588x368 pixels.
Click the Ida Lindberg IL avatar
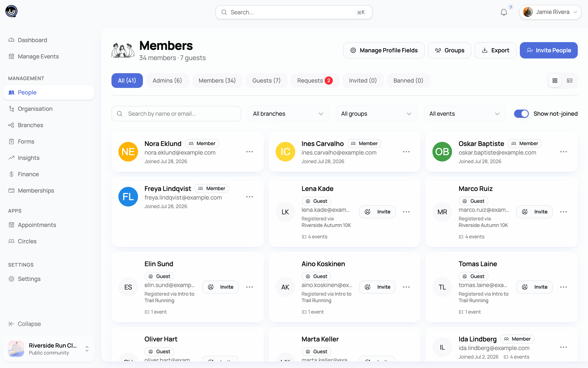tap(442, 347)
